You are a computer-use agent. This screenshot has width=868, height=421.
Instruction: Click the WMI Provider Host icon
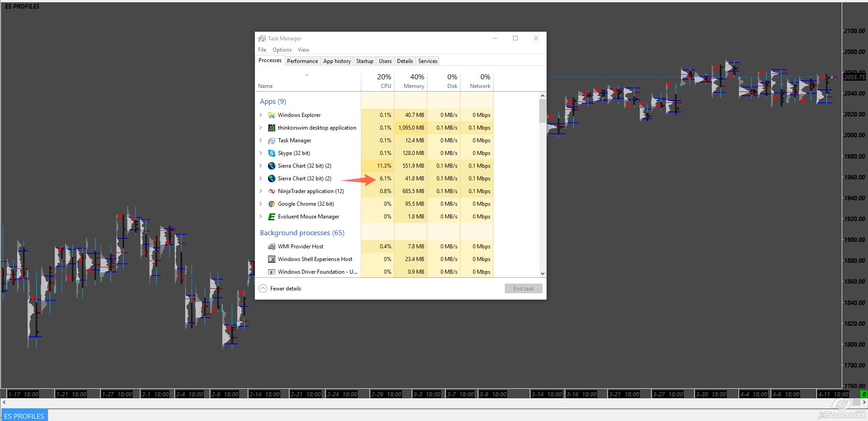click(x=272, y=247)
